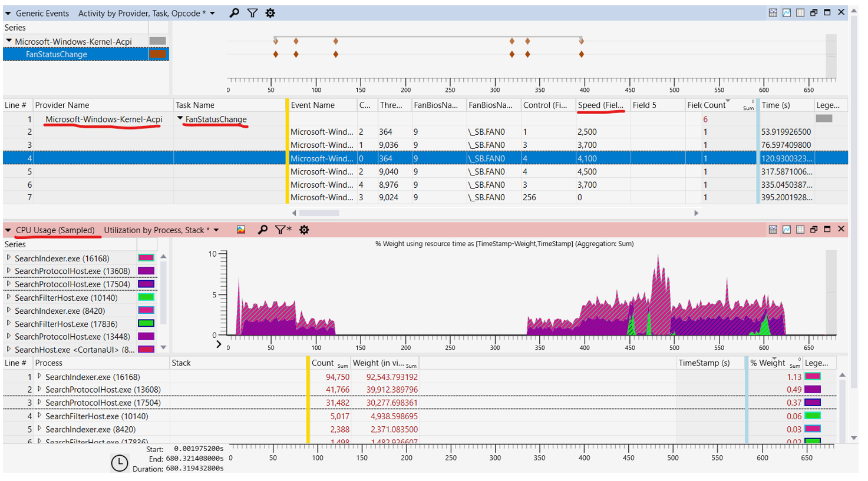
Task: Sort by Speed column header
Action: [x=602, y=105]
